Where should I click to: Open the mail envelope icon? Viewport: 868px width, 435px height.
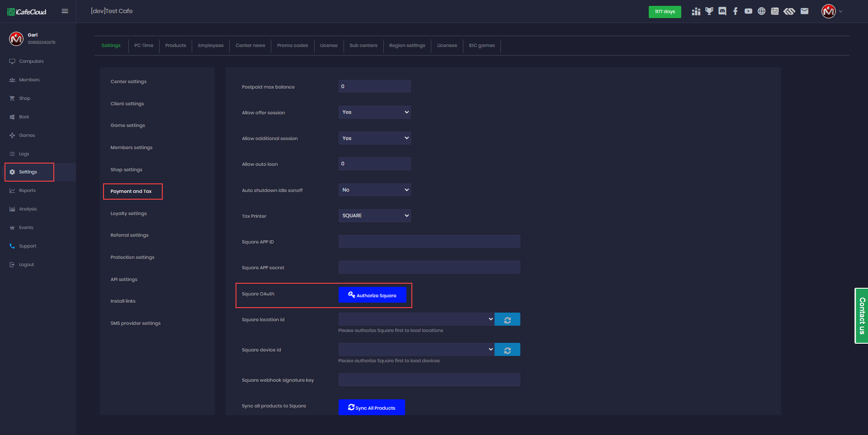[x=805, y=11]
